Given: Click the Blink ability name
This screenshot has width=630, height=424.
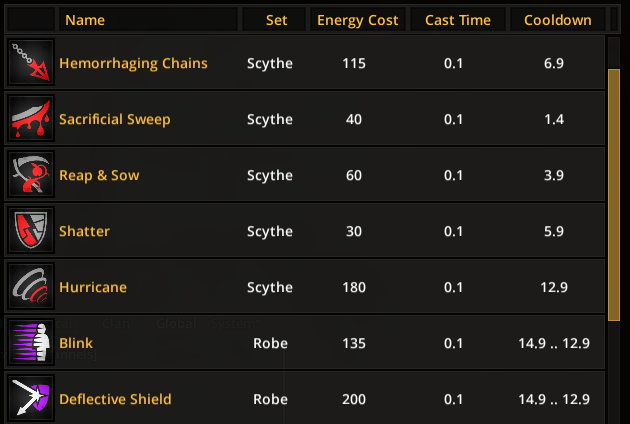Looking at the screenshot, I should coord(76,343).
